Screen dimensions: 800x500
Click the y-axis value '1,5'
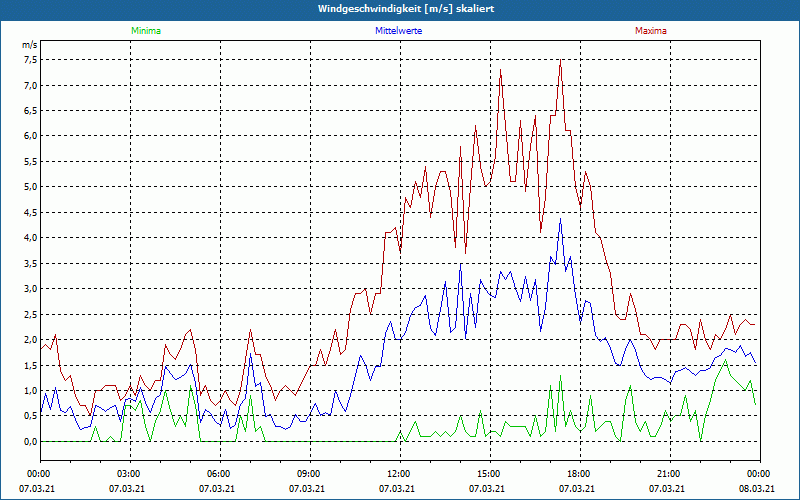(x=30, y=365)
